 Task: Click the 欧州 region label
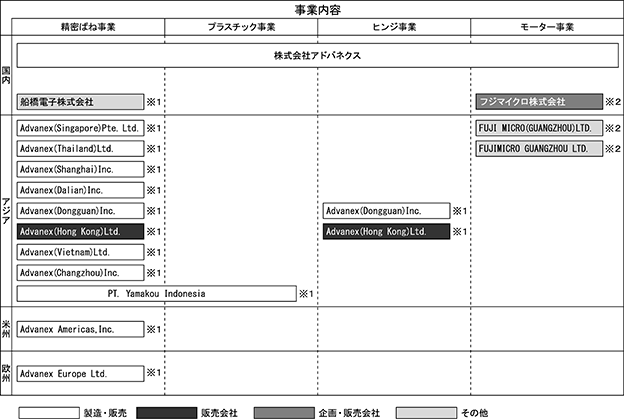(x=6, y=373)
